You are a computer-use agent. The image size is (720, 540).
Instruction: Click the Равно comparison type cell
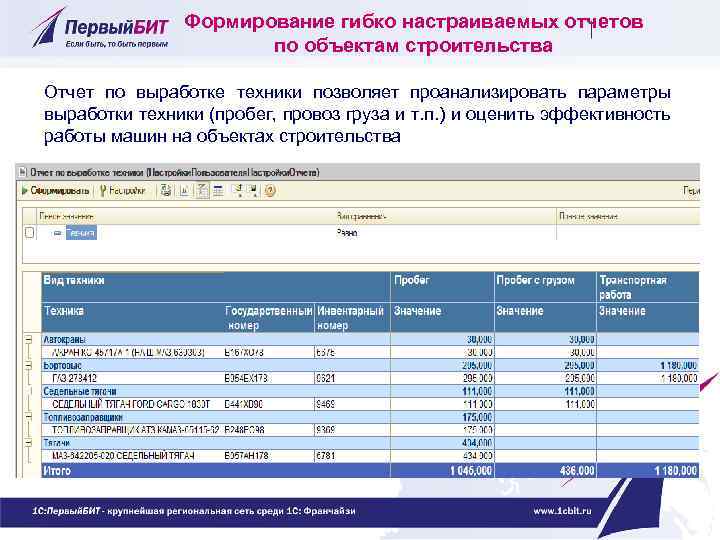(347, 233)
